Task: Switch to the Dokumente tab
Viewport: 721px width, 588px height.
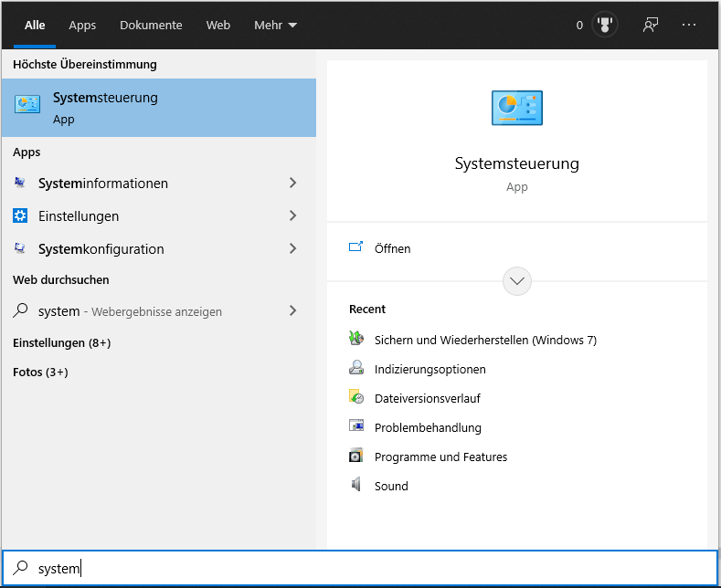Action: coord(151,25)
